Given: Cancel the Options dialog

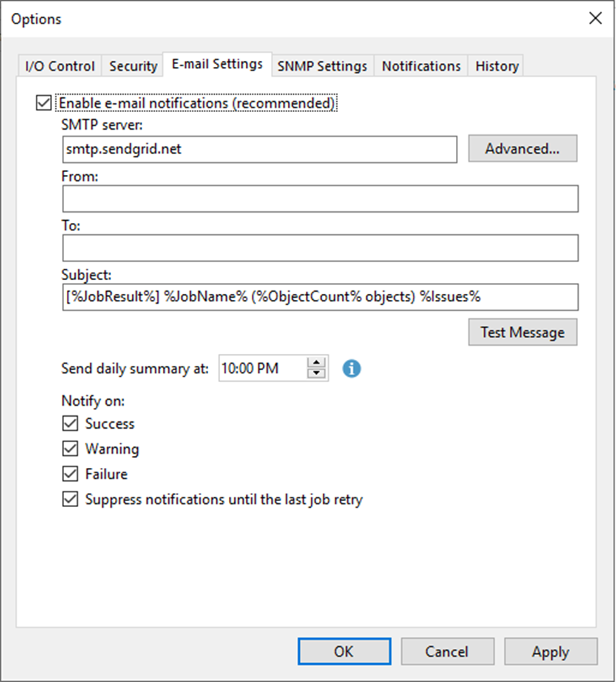Looking at the screenshot, I should [447, 651].
